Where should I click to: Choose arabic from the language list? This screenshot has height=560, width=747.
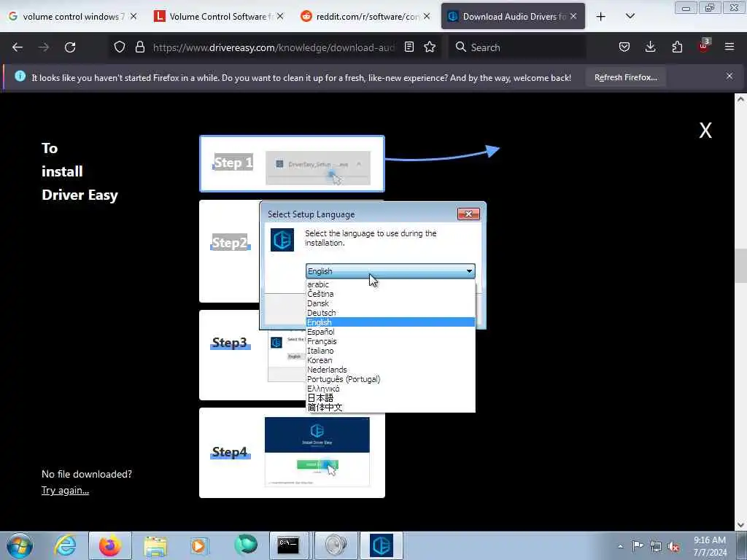pyautogui.click(x=390, y=284)
